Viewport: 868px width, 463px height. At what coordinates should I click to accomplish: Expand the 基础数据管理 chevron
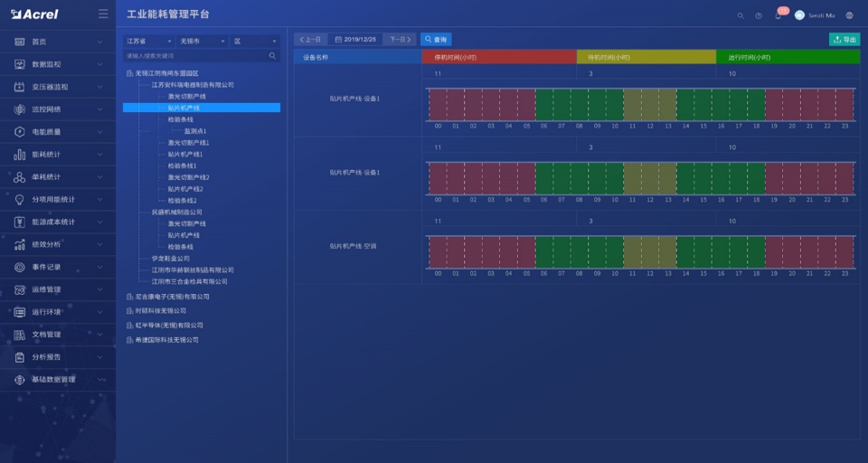point(99,380)
